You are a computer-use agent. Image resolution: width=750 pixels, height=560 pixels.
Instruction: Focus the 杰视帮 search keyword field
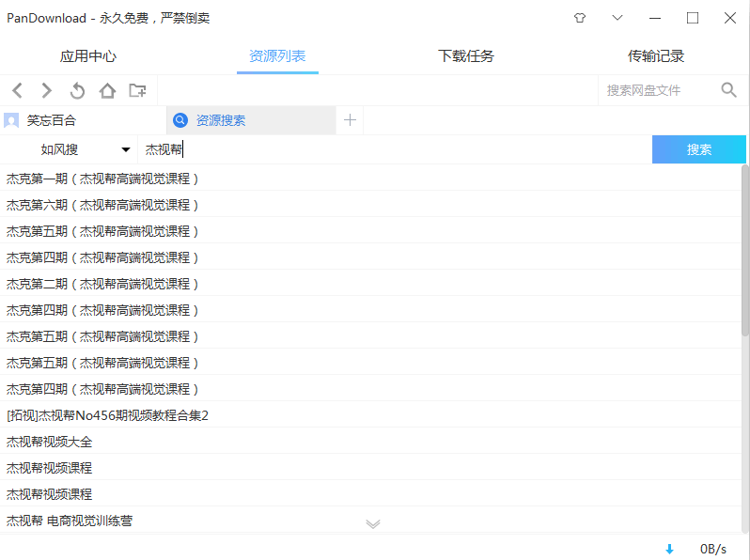pos(395,149)
